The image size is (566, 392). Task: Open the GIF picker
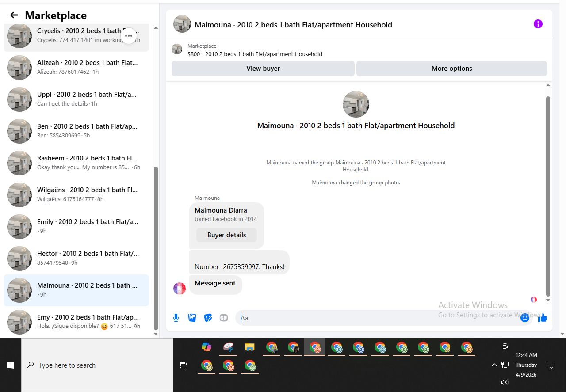(224, 318)
